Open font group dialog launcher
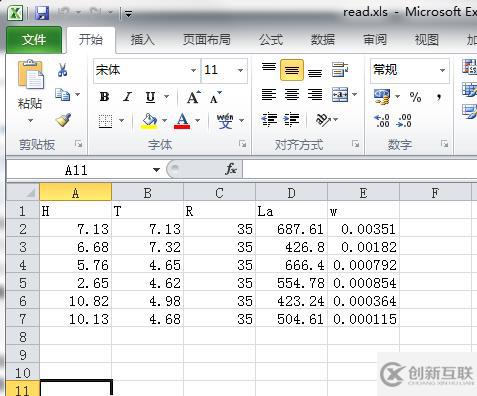Screen dimensions: 477x396 tap(242, 144)
